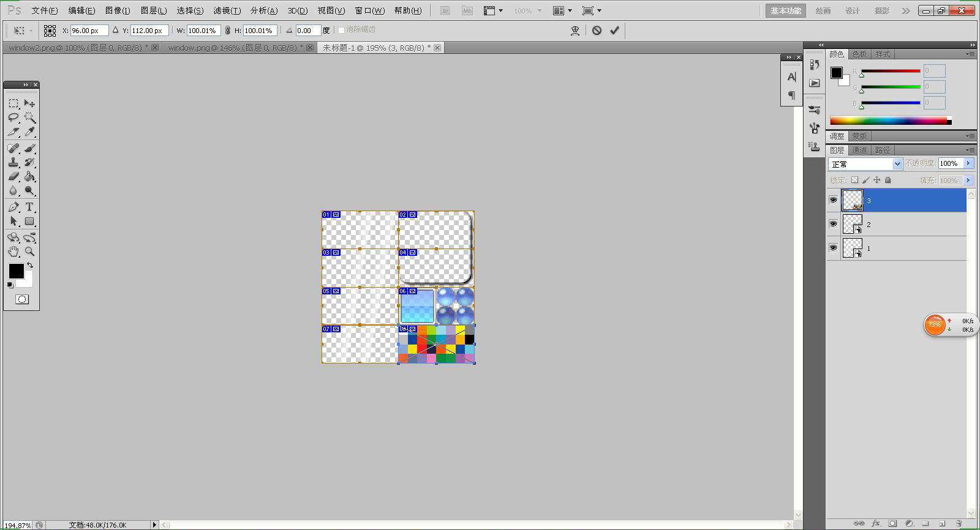Hide layer 2 using its eye icon
The image size is (980, 530).
[x=833, y=224]
